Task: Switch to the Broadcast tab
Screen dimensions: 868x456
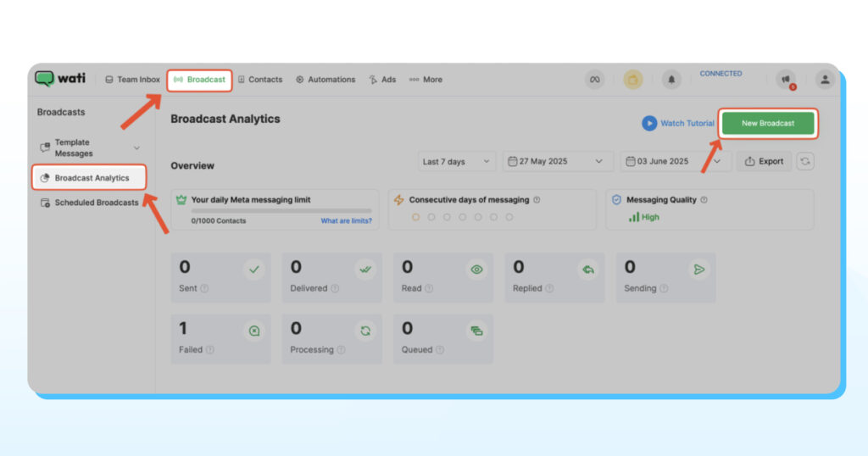Action: 199,80
